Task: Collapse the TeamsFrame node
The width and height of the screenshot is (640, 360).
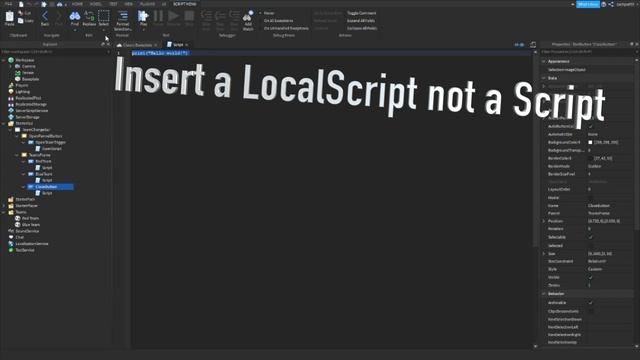Action: pos(17,155)
